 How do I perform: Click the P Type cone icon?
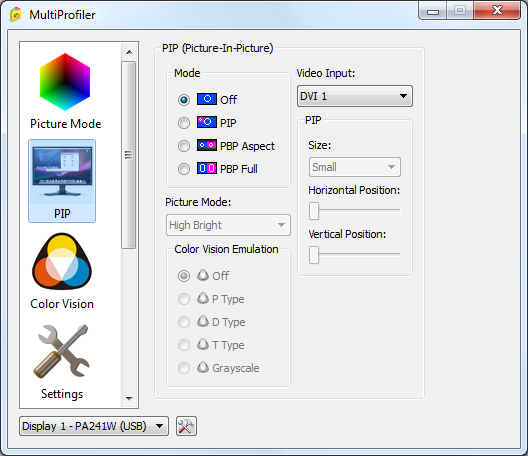pos(203,298)
